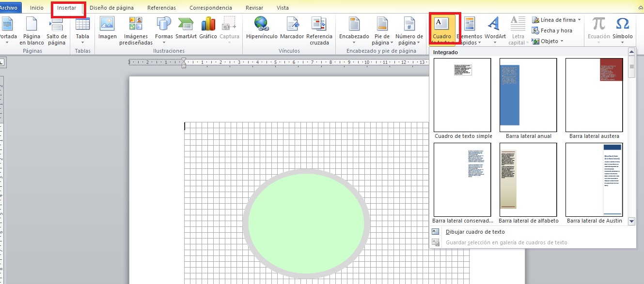The width and height of the screenshot is (644, 284).
Task: Open Imágenes prediseñadas clip art
Action: click(x=136, y=30)
